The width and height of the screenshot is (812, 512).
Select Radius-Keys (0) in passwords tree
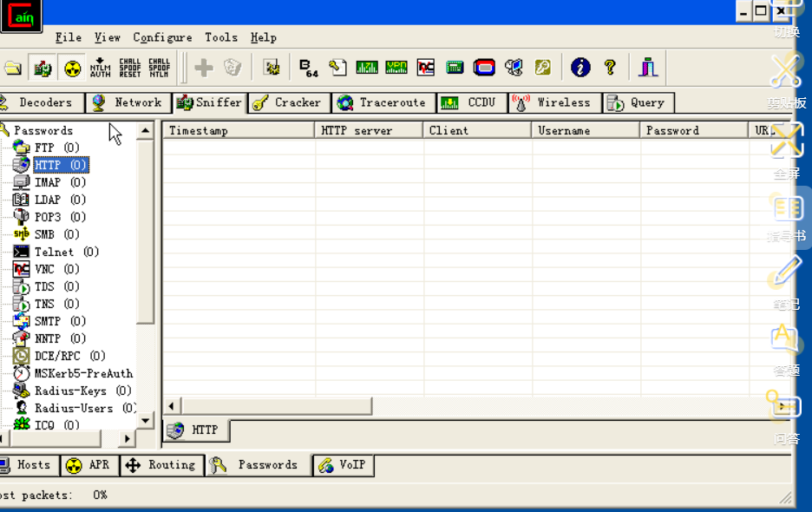pos(83,391)
